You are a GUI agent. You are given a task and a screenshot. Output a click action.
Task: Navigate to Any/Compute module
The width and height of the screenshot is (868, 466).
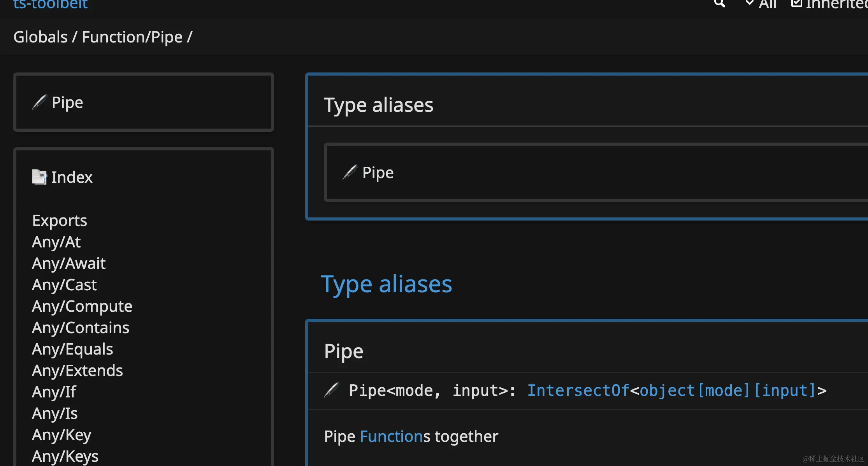(x=82, y=306)
